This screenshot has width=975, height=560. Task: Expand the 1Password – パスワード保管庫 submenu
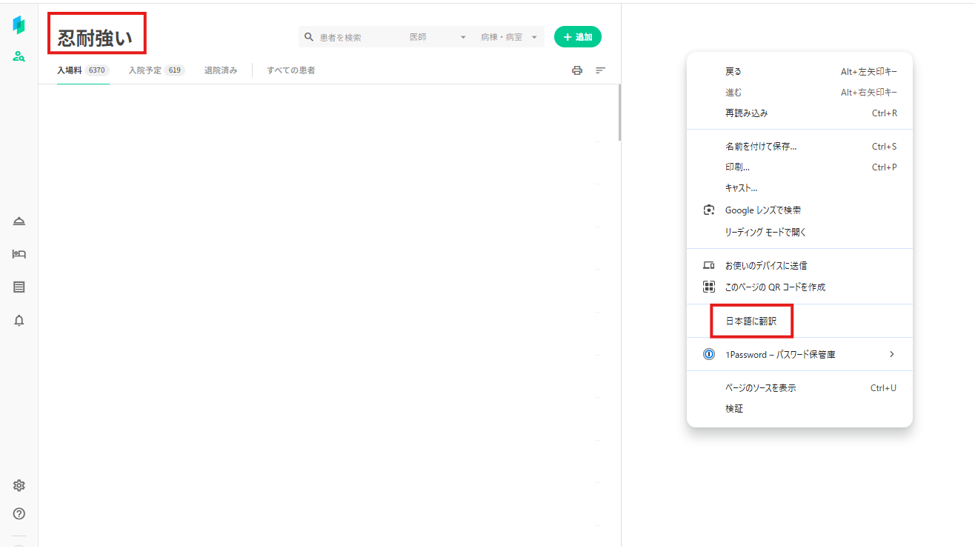click(x=799, y=355)
